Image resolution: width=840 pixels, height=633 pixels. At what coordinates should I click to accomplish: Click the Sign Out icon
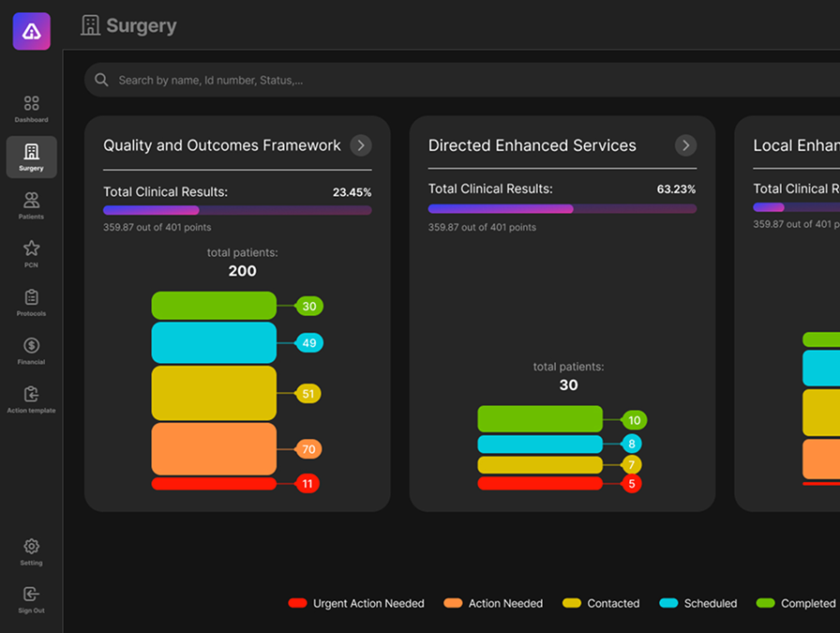click(x=31, y=595)
